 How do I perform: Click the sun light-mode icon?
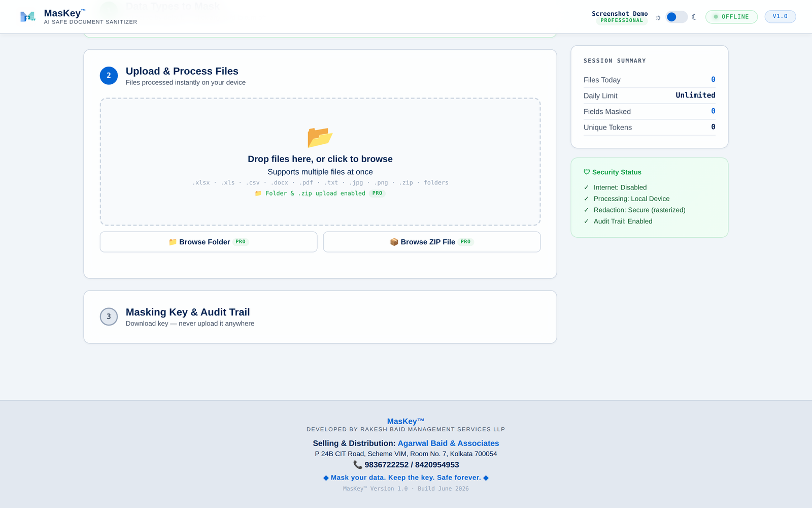tap(658, 17)
